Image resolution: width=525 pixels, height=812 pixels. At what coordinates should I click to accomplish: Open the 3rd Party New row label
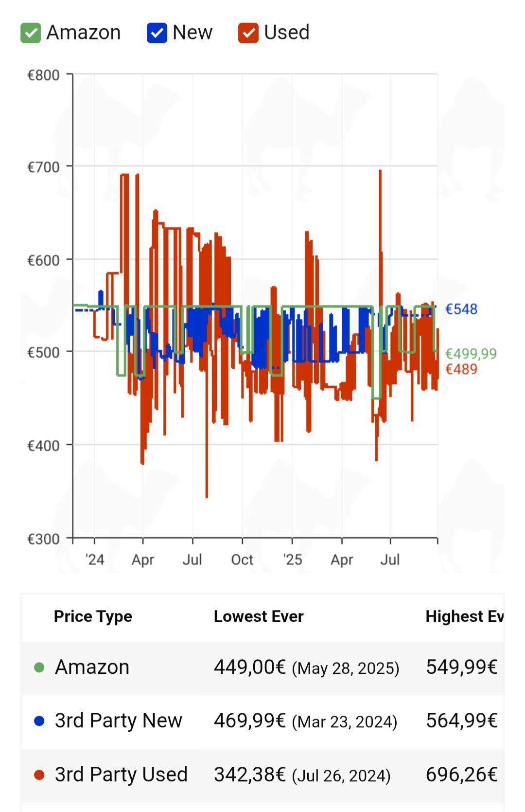pos(118,721)
